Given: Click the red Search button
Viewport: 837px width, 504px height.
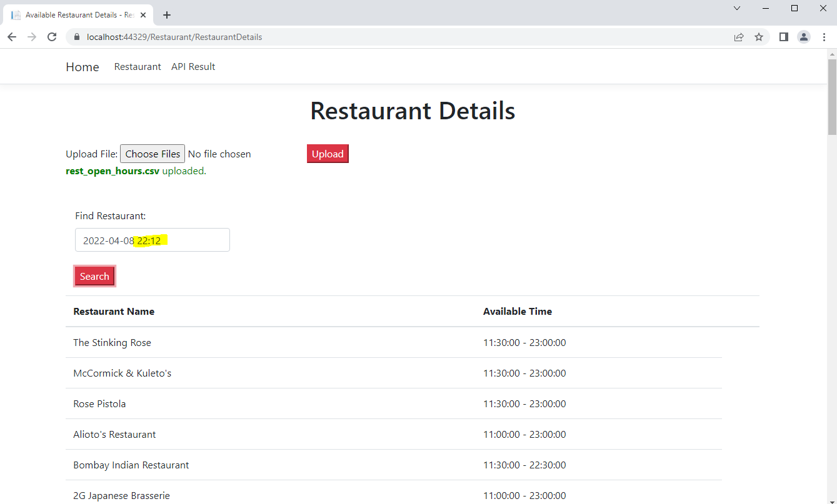Looking at the screenshot, I should (94, 276).
